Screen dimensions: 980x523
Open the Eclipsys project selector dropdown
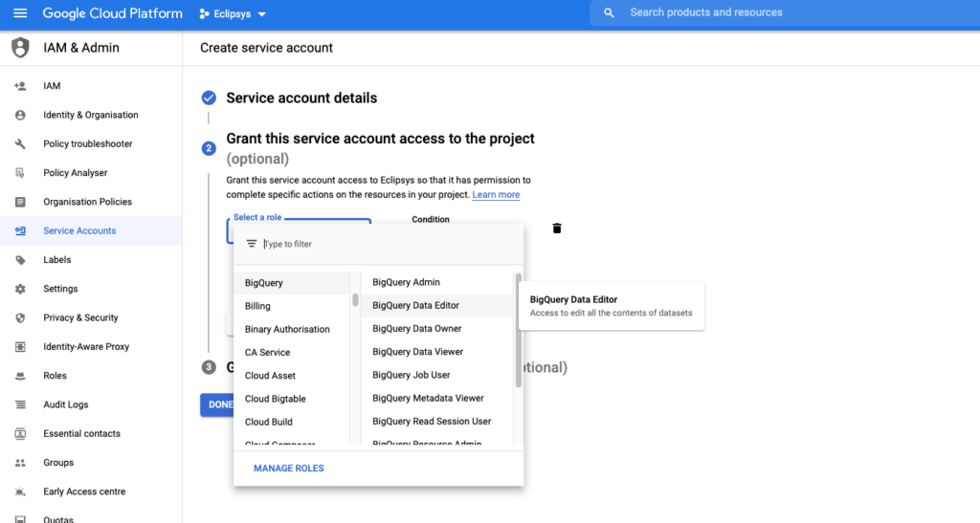pyautogui.click(x=233, y=13)
